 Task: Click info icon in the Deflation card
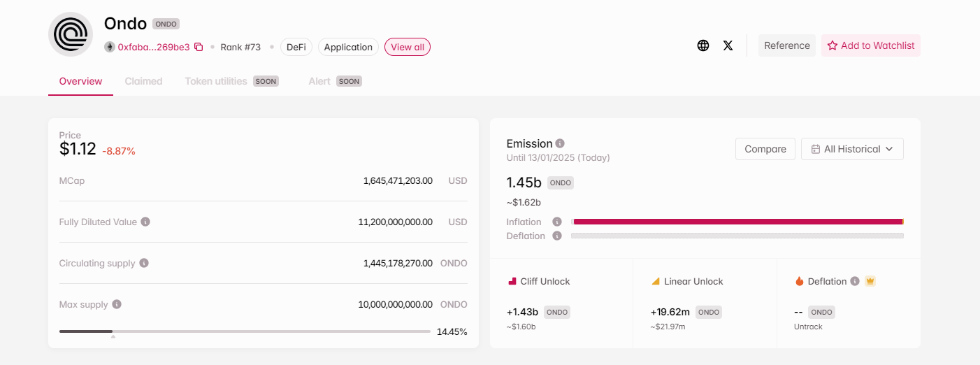click(x=854, y=281)
